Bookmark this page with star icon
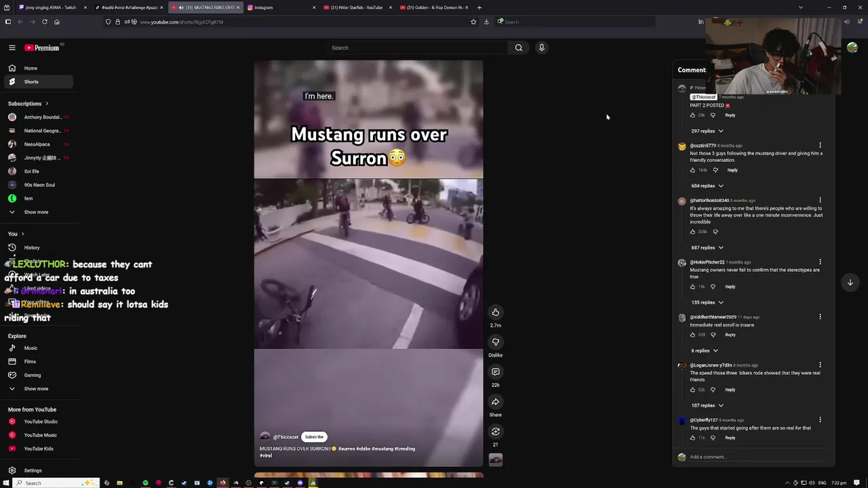The width and height of the screenshot is (868, 488). tap(473, 22)
